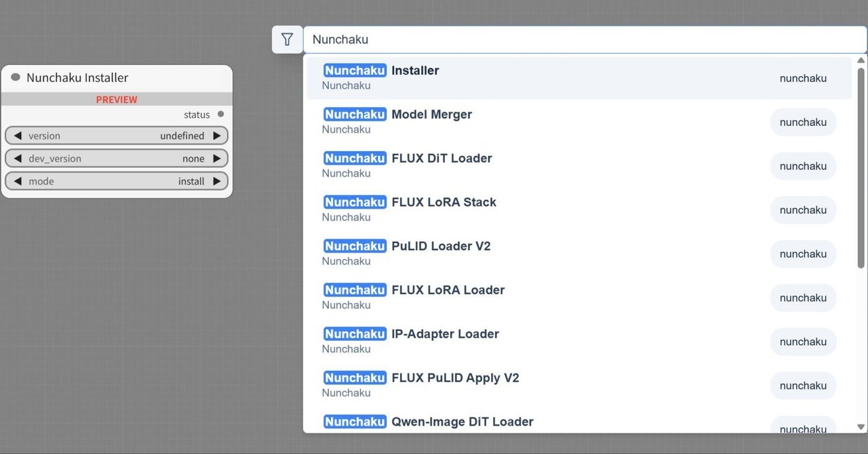Open the dev_version value selector showing none
The image size is (868, 454).
coord(193,158)
